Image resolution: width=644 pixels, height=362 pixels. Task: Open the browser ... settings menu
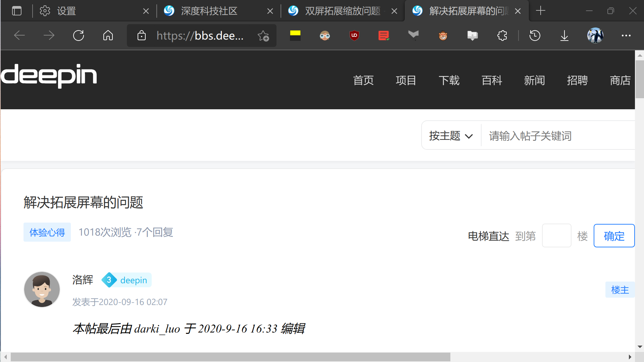(626, 36)
